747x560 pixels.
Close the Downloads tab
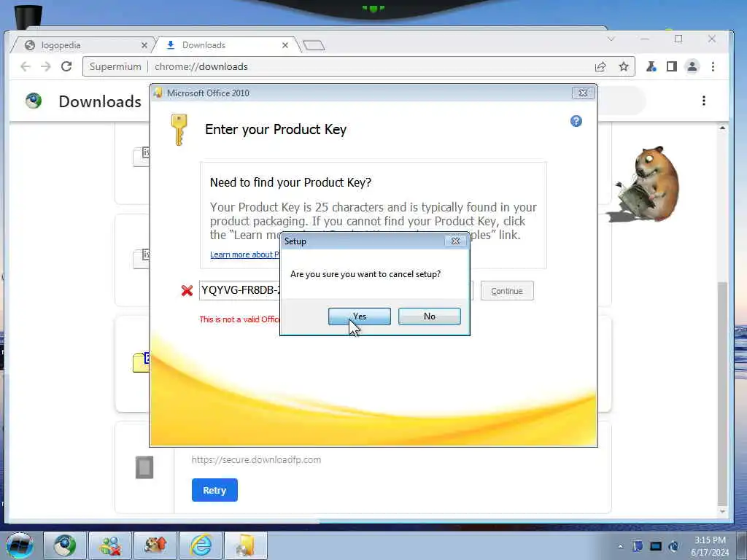(x=285, y=45)
